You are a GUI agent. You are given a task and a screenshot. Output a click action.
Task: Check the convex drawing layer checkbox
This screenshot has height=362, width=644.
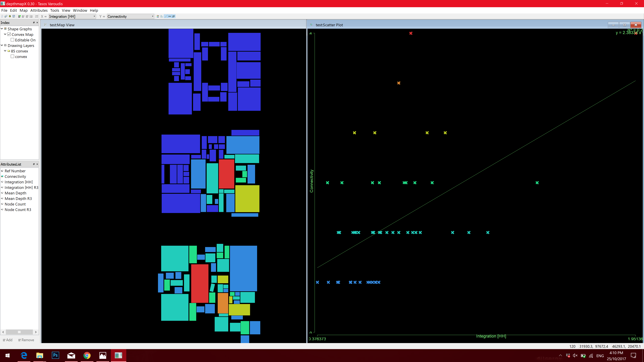tap(12, 56)
